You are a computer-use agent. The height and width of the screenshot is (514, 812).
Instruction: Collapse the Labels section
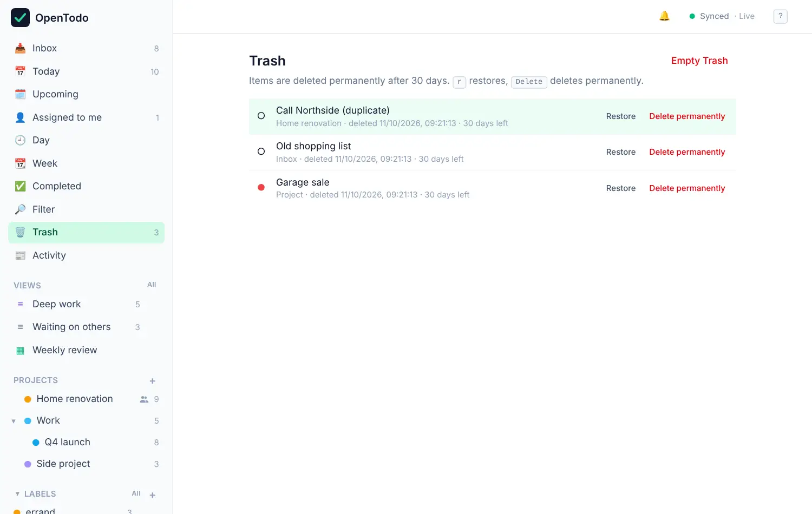click(x=17, y=494)
